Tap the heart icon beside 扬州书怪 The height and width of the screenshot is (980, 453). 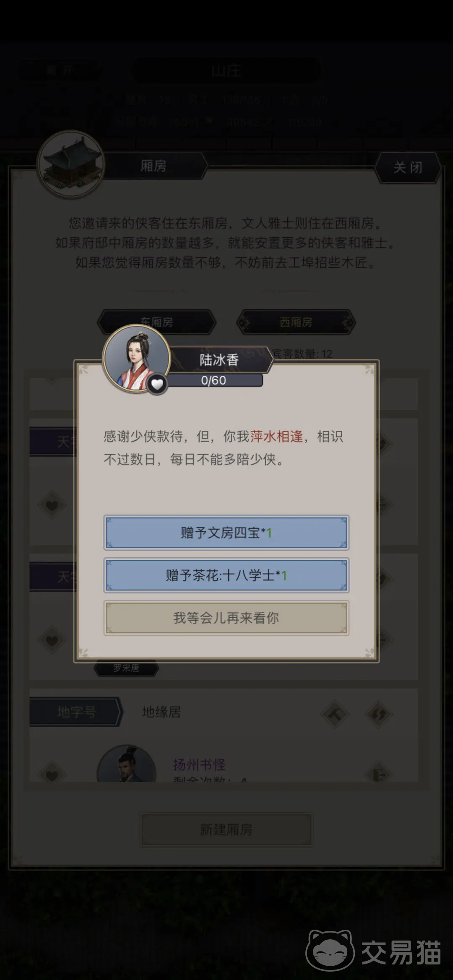click(x=52, y=774)
